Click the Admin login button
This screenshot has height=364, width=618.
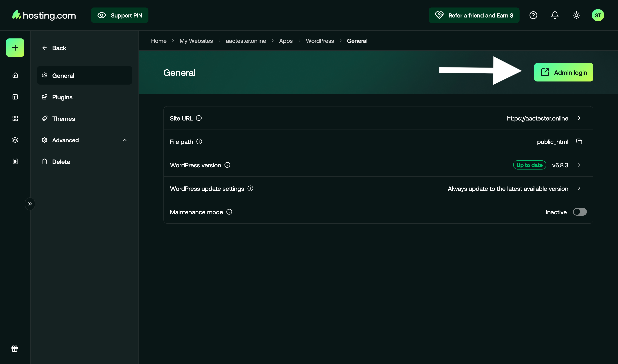pos(564,72)
